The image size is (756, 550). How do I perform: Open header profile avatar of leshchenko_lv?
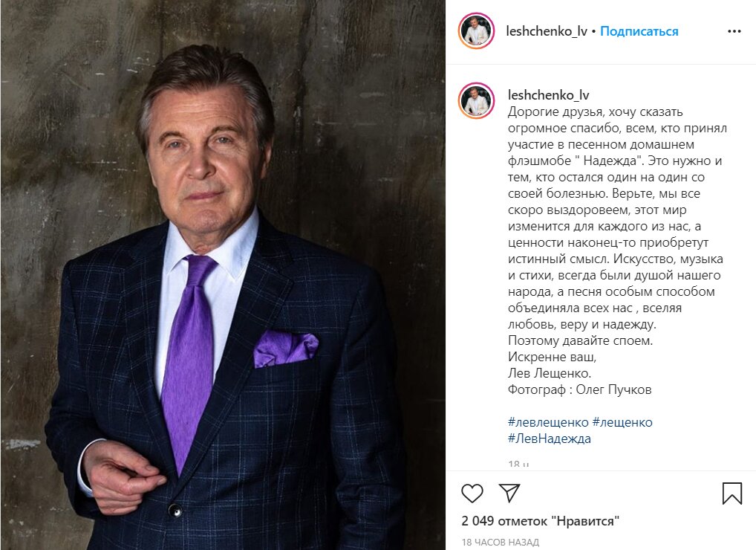pyautogui.click(x=476, y=31)
